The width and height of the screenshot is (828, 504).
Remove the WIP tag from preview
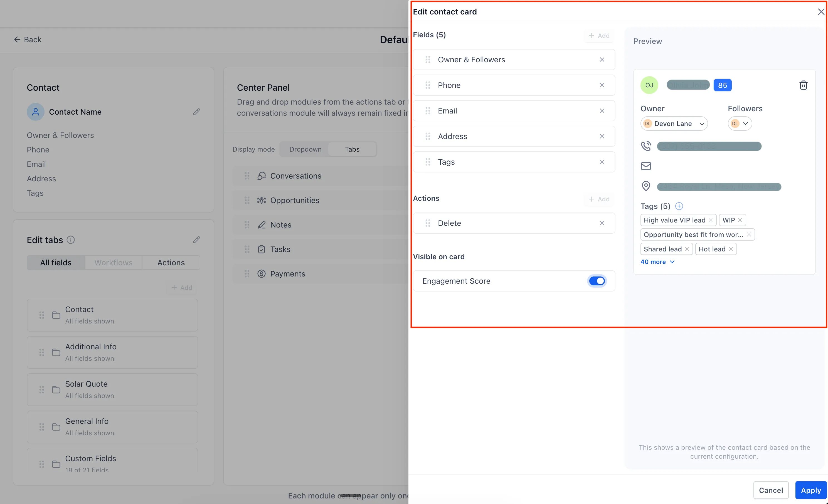tap(740, 220)
